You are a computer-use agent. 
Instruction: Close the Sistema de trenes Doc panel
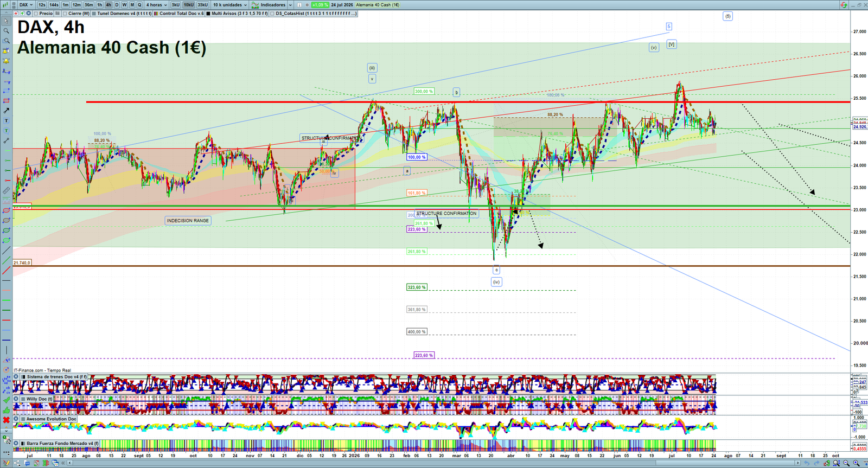[16, 376]
